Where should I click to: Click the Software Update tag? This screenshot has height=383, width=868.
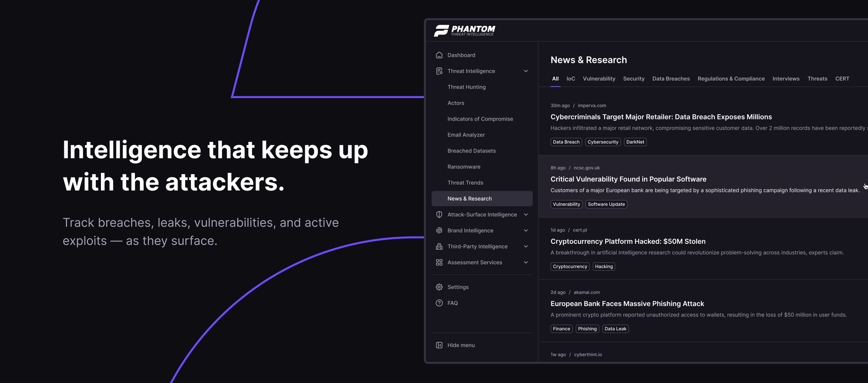pyautogui.click(x=606, y=204)
